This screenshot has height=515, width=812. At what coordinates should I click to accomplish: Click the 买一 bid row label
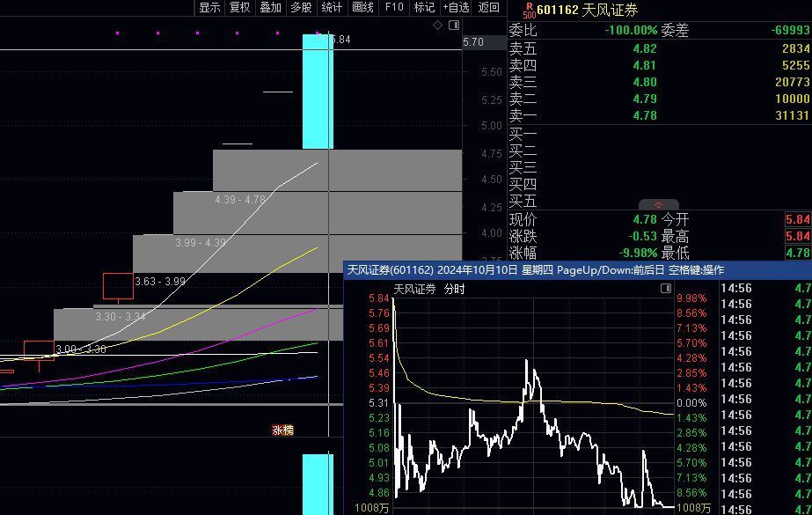pyautogui.click(x=523, y=135)
